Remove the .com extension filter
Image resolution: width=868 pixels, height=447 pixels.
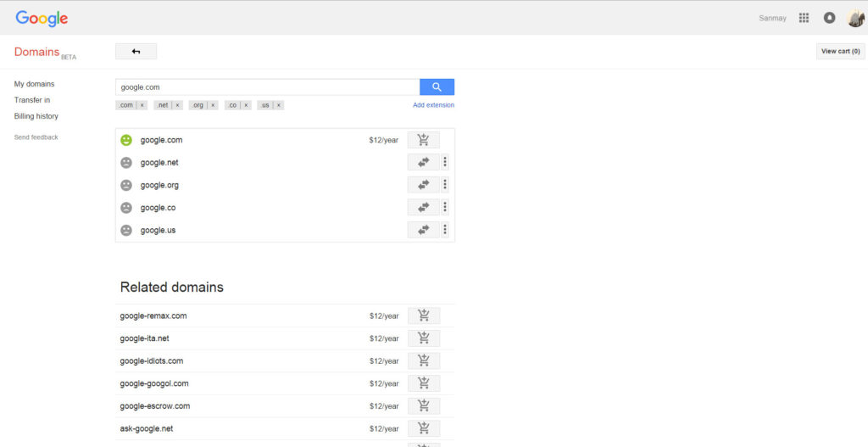coord(142,105)
